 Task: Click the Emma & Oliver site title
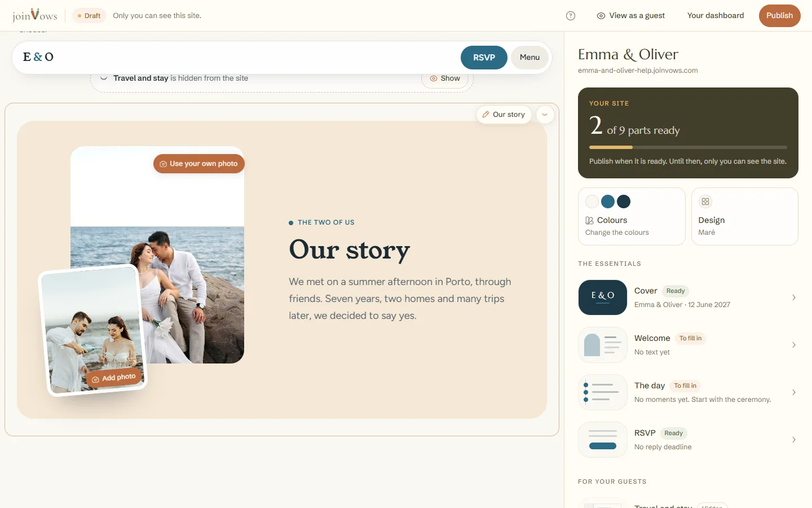(x=628, y=55)
